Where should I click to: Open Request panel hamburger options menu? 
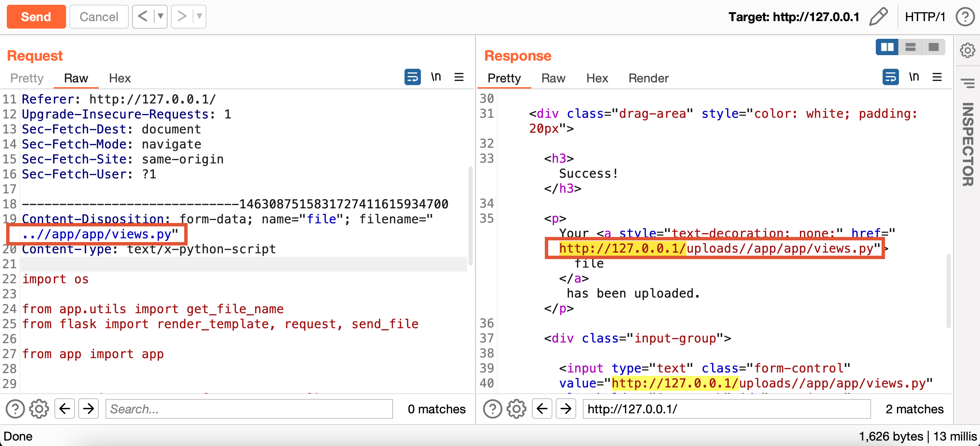(459, 77)
